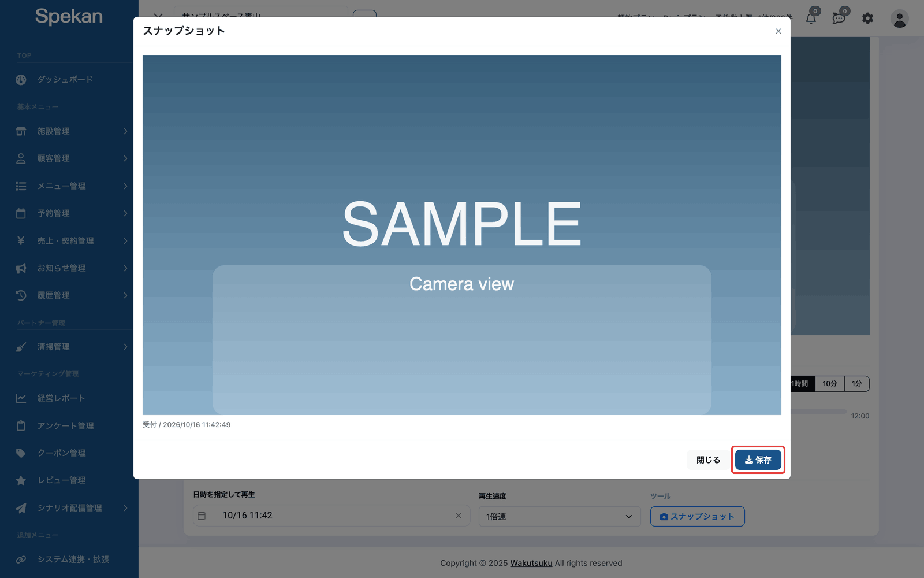Click the クーポン管理 tag icon

tap(21, 453)
